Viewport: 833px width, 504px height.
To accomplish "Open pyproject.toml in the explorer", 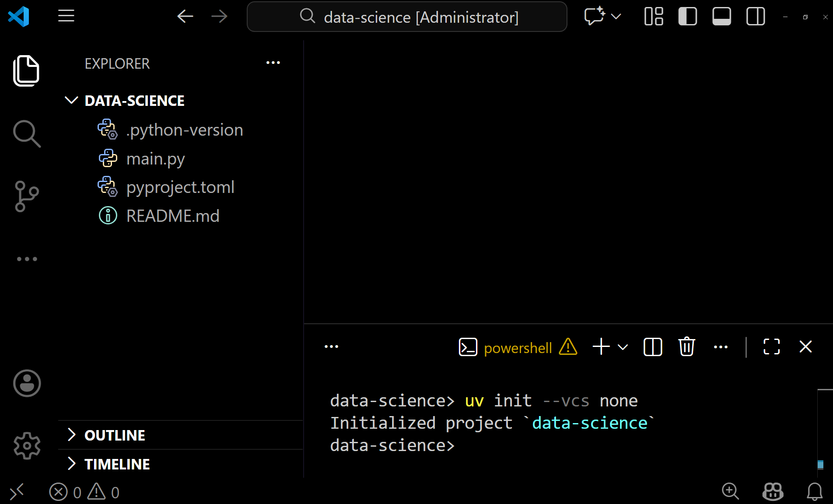I will click(x=180, y=187).
